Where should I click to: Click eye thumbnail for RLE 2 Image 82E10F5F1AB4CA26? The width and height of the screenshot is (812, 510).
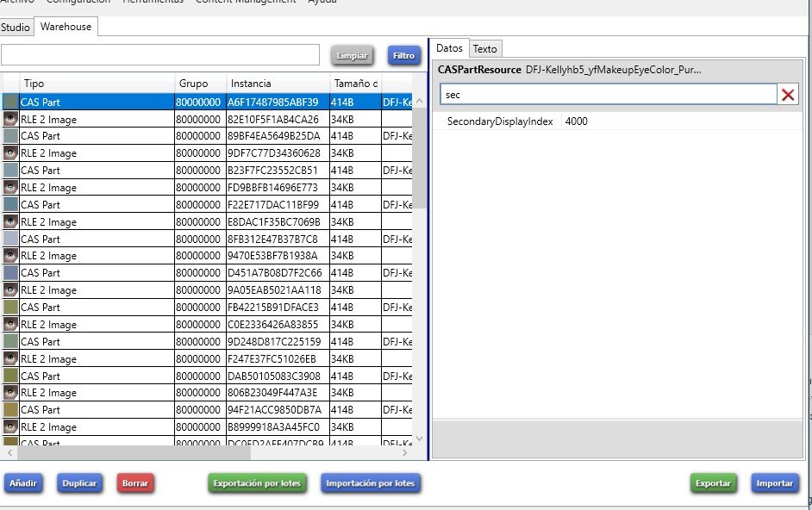pyautogui.click(x=10, y=119)
